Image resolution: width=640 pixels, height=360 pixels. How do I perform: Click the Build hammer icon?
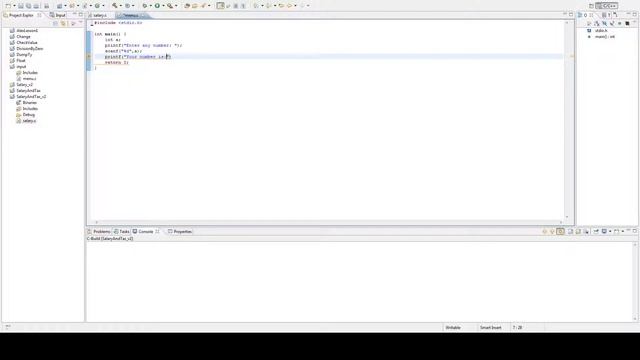115,6
